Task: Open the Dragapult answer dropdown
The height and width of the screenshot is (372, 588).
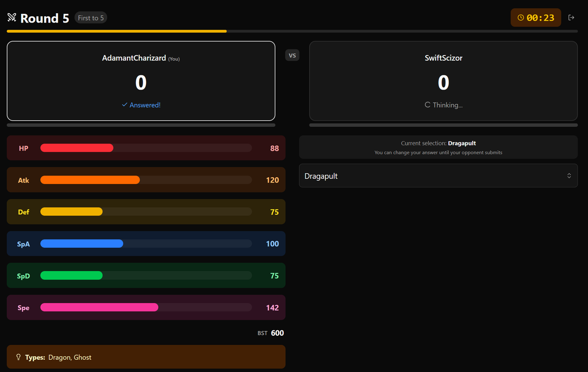Action: point(438,176)
